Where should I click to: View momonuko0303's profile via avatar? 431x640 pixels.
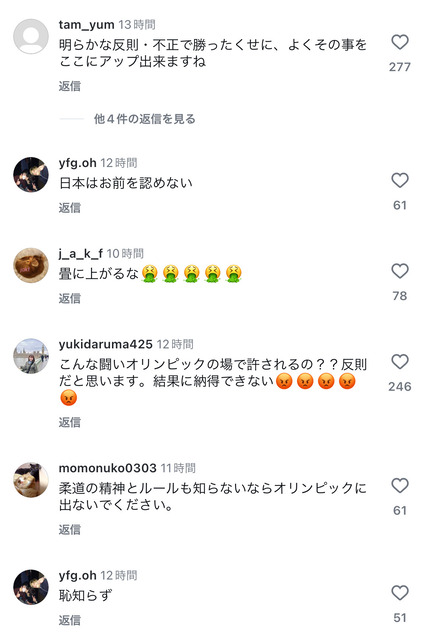[x=31, y=480]
